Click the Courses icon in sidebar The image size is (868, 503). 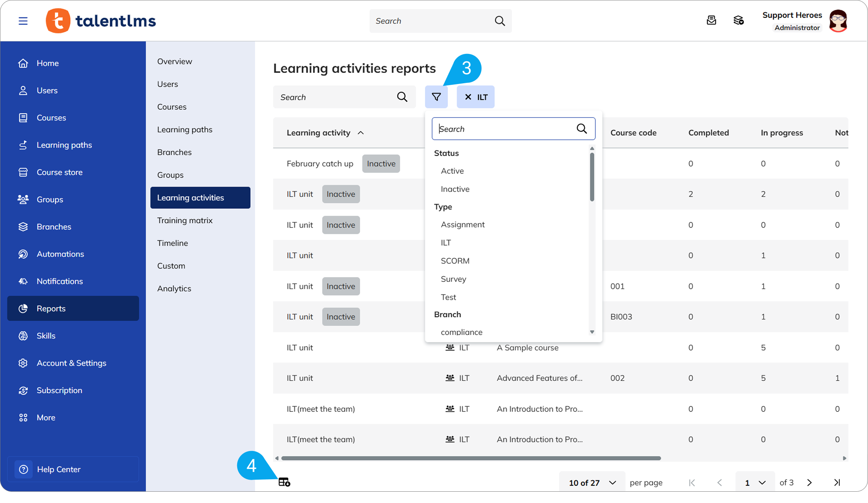click(x=23, y=118)
